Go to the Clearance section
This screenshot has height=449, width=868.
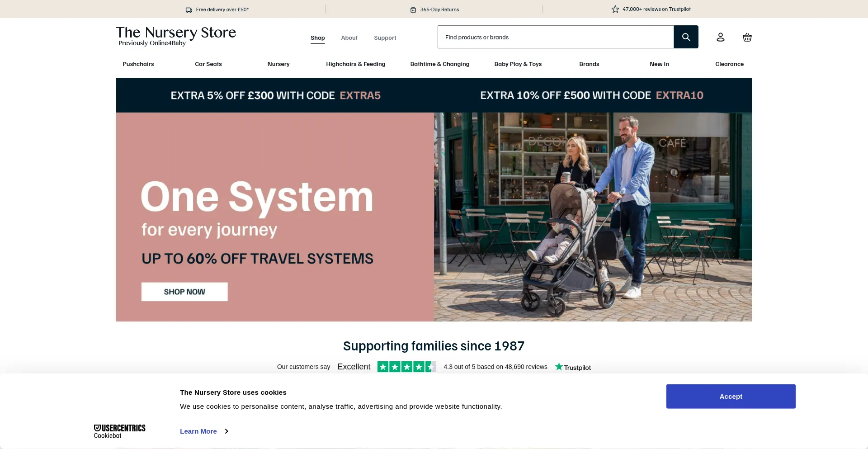pos(729,64)
